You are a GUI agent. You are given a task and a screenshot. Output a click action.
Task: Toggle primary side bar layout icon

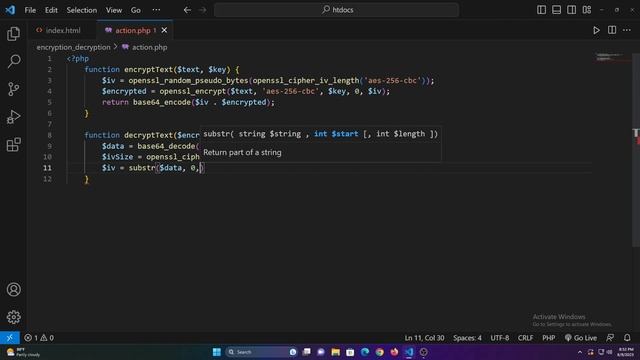[541, 10]
